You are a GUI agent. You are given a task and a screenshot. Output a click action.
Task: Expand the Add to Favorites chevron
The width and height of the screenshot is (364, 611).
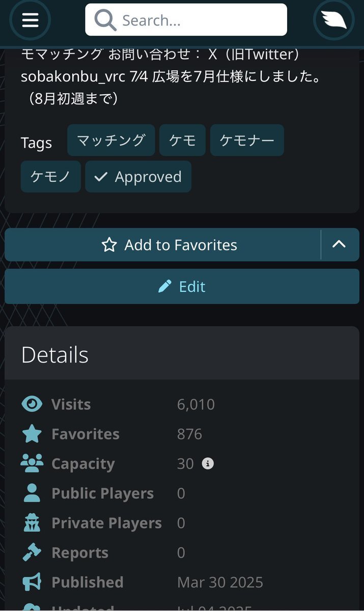click(340, 245)
